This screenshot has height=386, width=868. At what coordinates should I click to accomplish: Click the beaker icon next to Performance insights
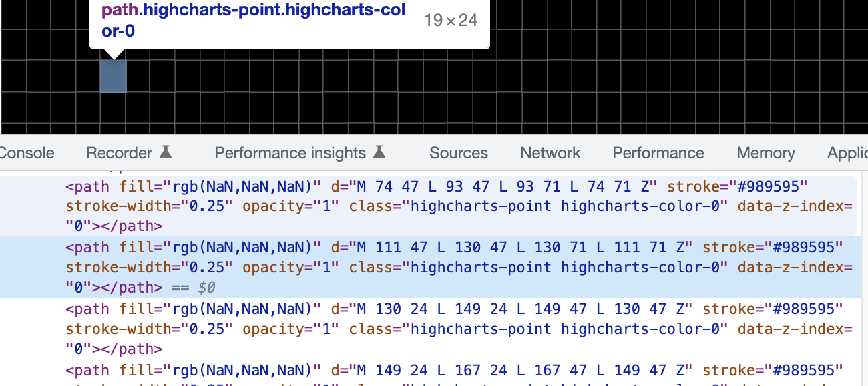pos(380,152)
